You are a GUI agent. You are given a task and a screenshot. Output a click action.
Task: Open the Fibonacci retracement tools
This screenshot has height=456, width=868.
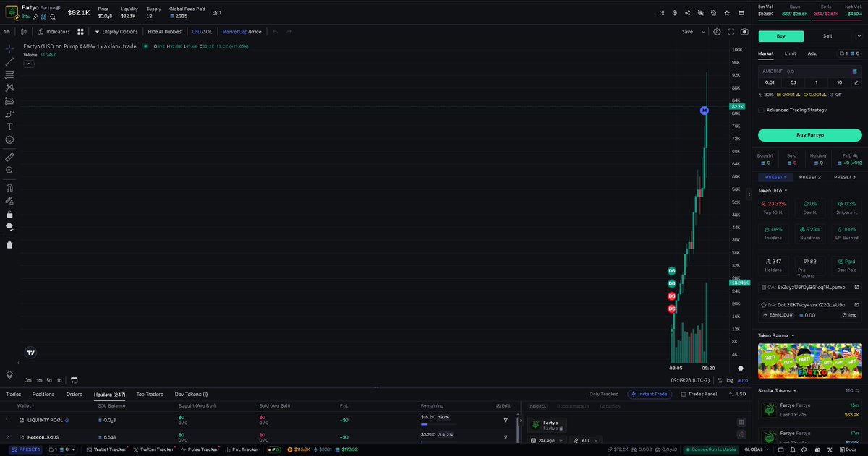click(9, 74)
